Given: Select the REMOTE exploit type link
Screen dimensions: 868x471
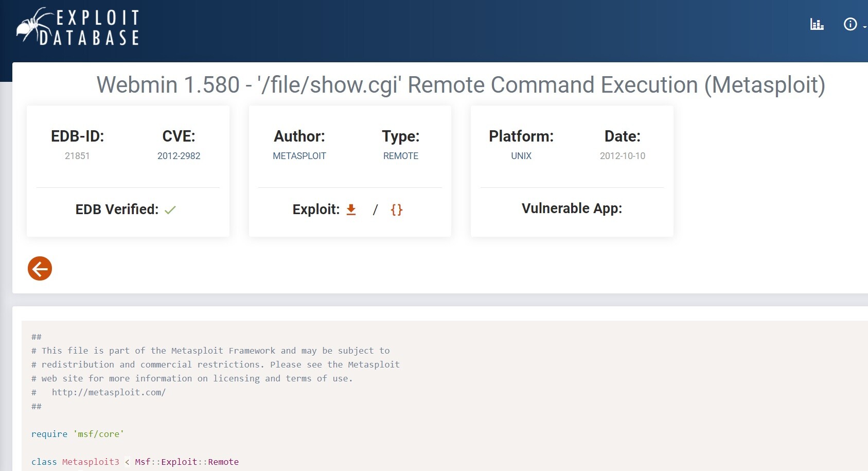Looking at the screenshot, I should 400,156.
